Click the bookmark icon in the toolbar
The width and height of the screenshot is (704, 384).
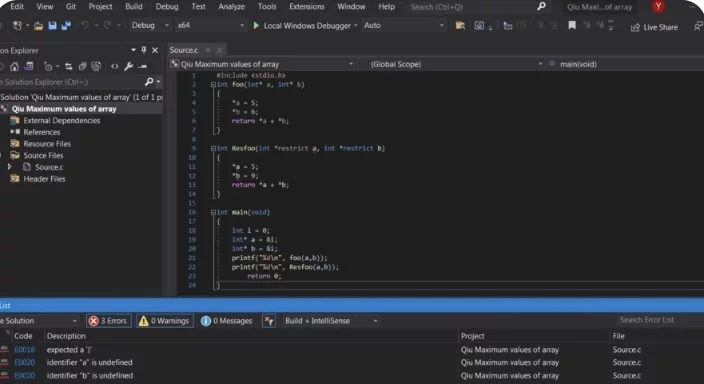pyautogui.click(x=572, y=26)
